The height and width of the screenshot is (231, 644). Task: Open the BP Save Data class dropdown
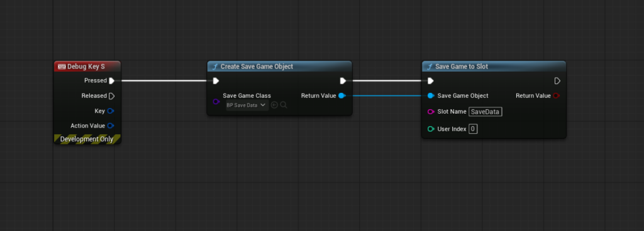tap(247, 105)
